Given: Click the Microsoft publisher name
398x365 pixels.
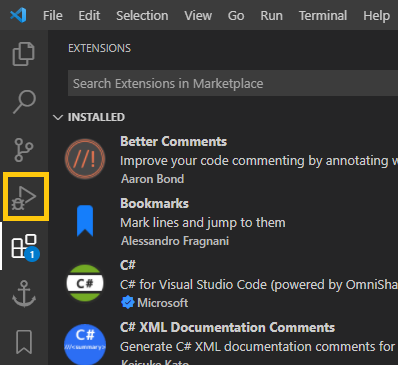Looking at the screenshot, I should click(x=163, y=303).
